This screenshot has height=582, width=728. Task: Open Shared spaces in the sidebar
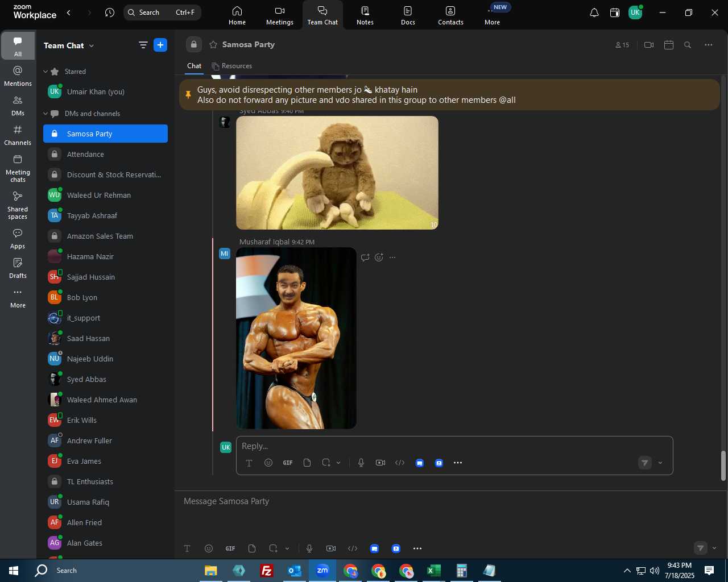(18, 205)
